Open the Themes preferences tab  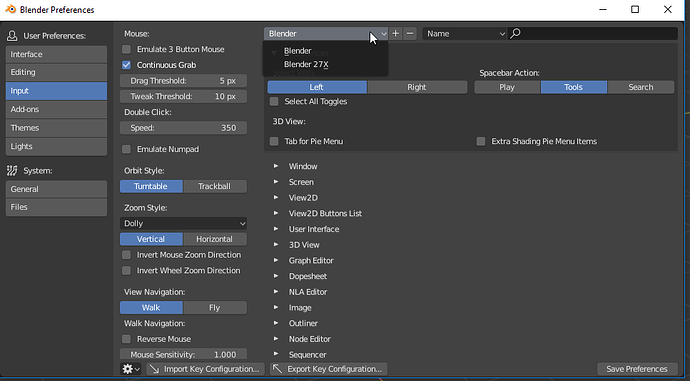coord(56,128)
